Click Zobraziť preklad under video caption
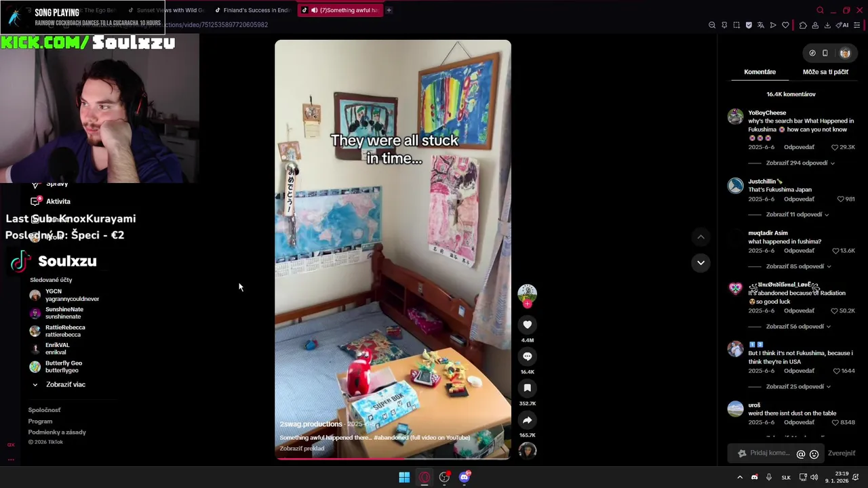 302,449
